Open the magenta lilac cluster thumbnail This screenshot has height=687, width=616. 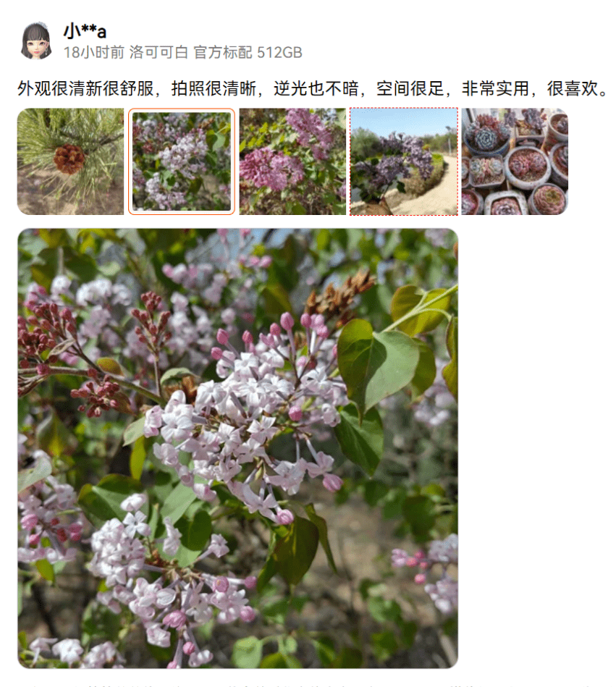click(292, 161)
